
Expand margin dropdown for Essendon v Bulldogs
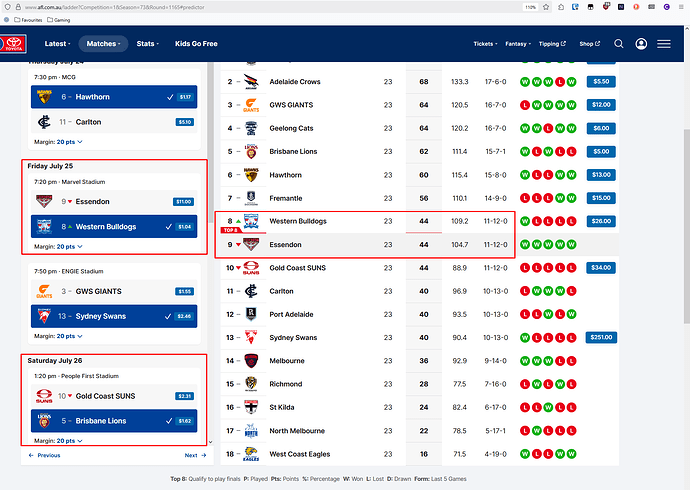pos(70,247)
